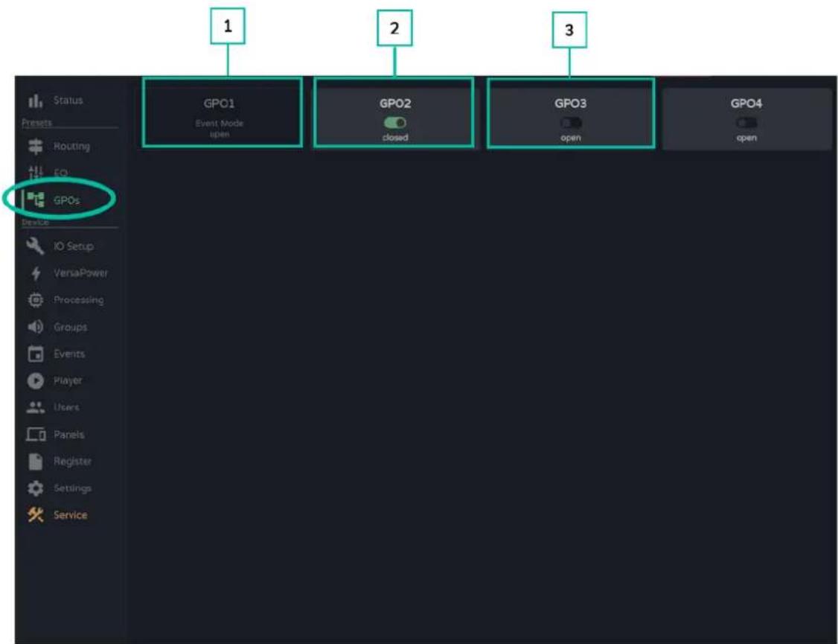The width and height of the screenshot is (838, 644).
Task: Toggle the GPO4 open switch
Action: 746,123
